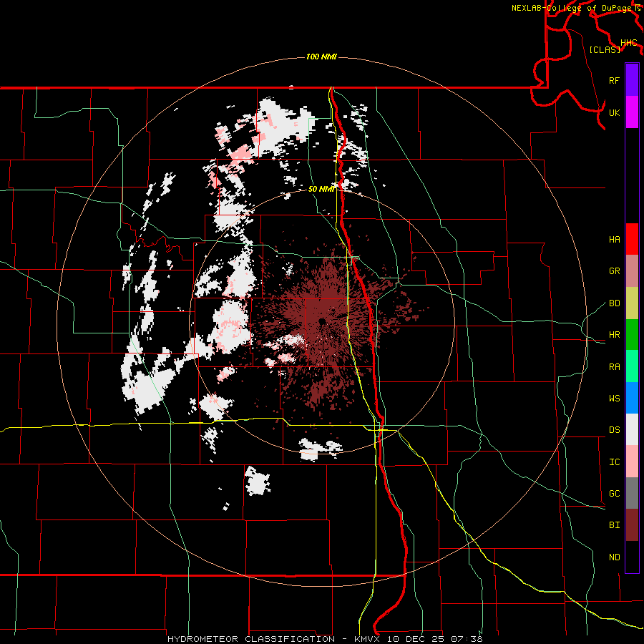Image resolution: width=644 pixels, height=644 pixels.
Task: Click the HA red legend swatch
Action: pos(632,239)
